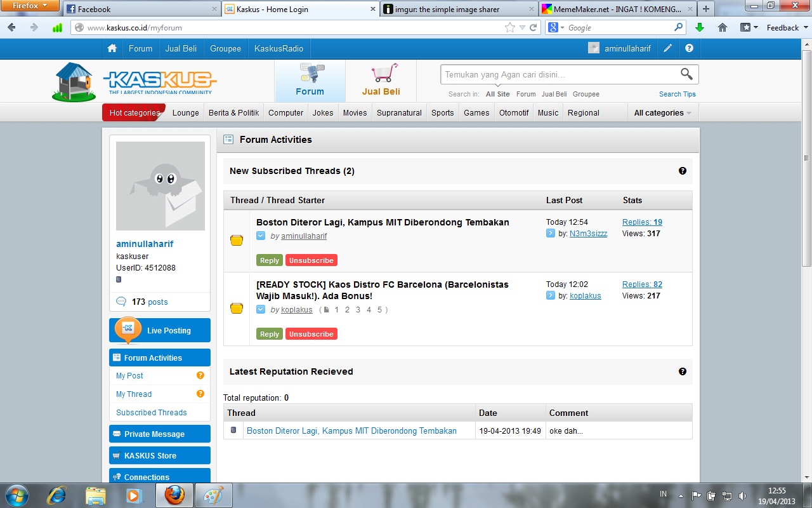Open the Live Posting button

point(160,330)
